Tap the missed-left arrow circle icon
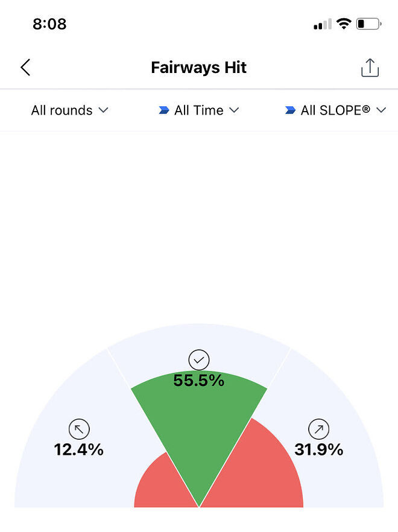Screen dimensions: 398x532 (79, 429)
